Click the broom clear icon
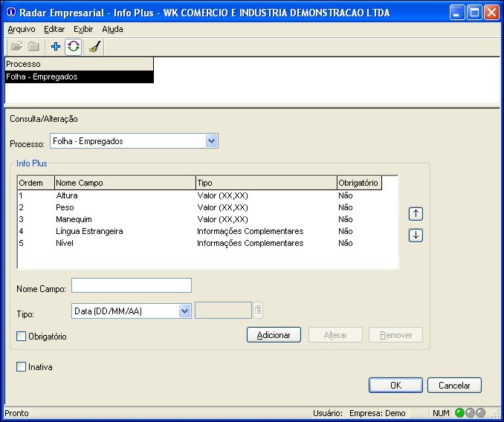504x422 pixels. point(94,47)
